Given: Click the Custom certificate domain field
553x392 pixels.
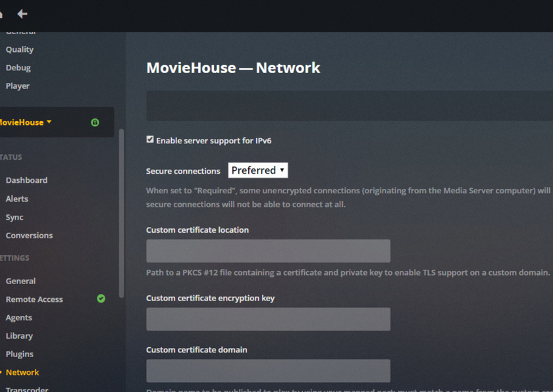Looking at the screenshot, I should point(269,371).
